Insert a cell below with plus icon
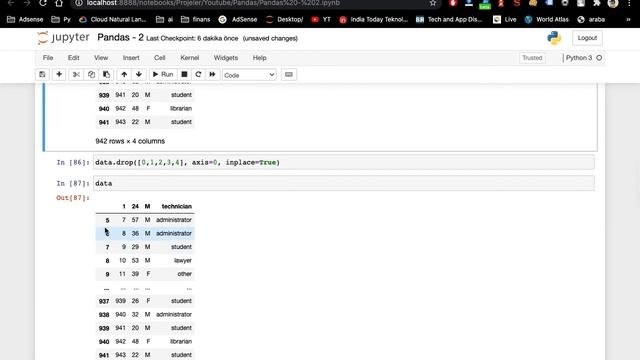Image resolution: width=640 pixels, height=360 pixels. (59, 75)
